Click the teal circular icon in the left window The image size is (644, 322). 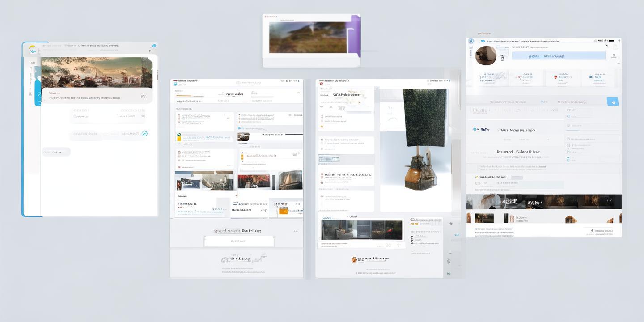(x=144, y=133)
